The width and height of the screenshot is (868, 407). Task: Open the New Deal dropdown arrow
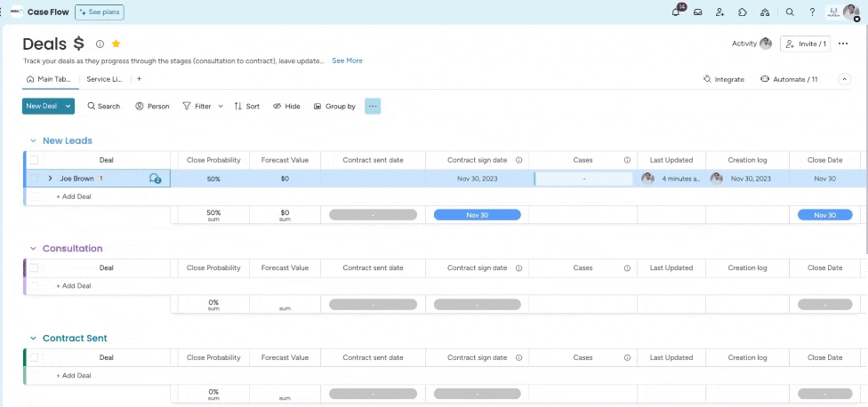pyautogui.click(x=68, y=106)
